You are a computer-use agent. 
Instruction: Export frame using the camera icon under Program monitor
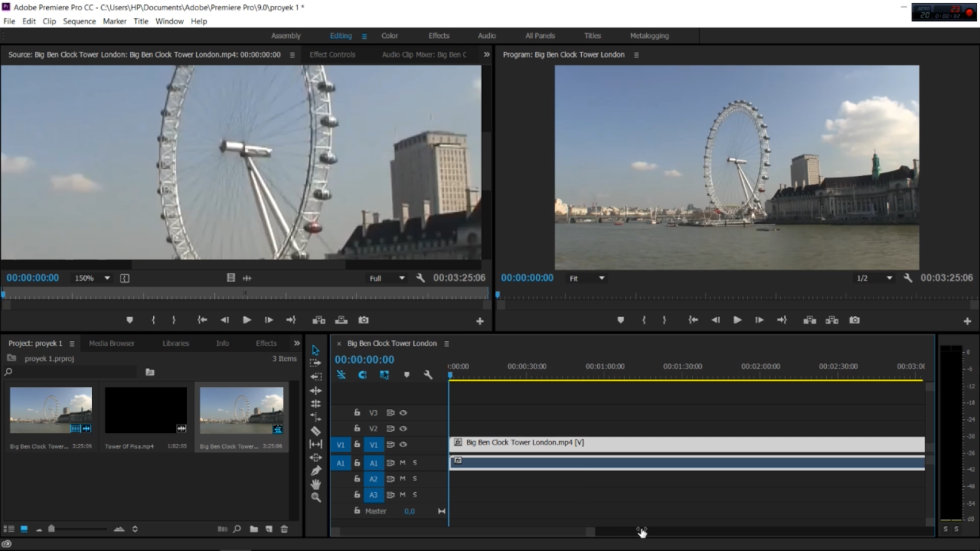point(854,320)
